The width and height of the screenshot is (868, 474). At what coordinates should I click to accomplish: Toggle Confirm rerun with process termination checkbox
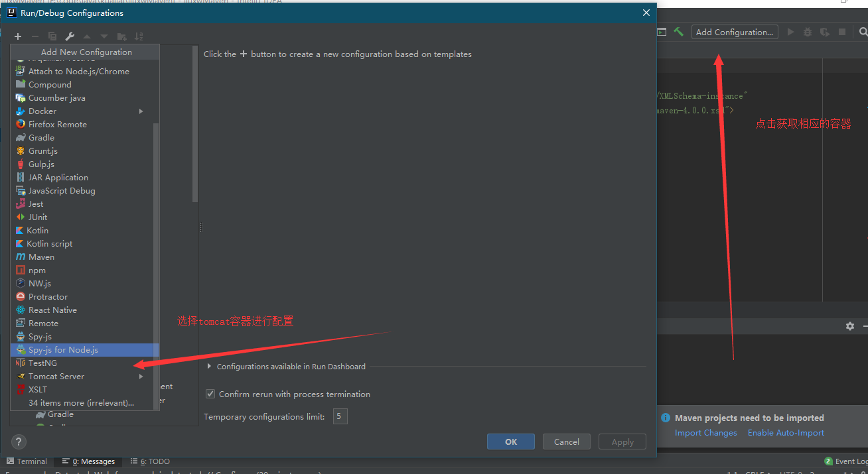(x=210, y=394)
